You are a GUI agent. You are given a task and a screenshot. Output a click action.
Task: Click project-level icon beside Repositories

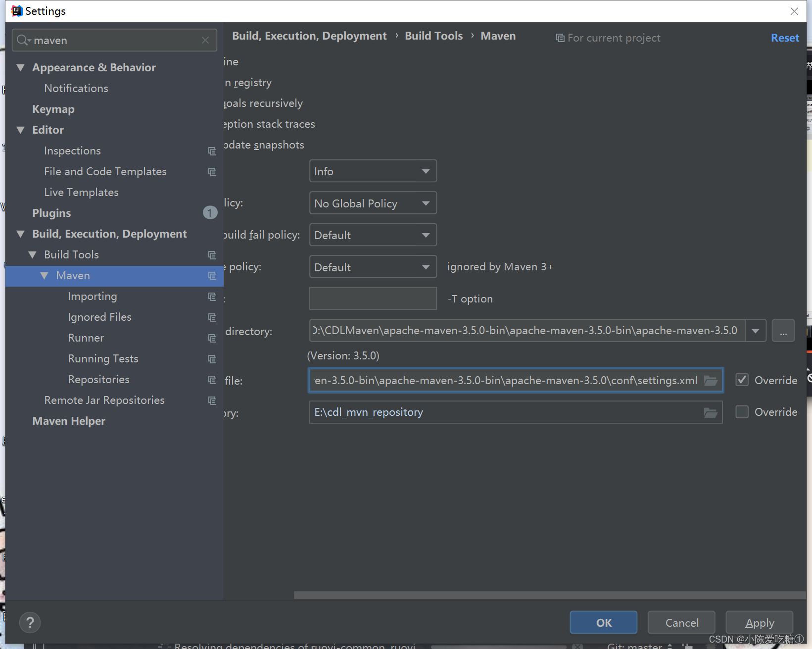click(x=212, y=380)
